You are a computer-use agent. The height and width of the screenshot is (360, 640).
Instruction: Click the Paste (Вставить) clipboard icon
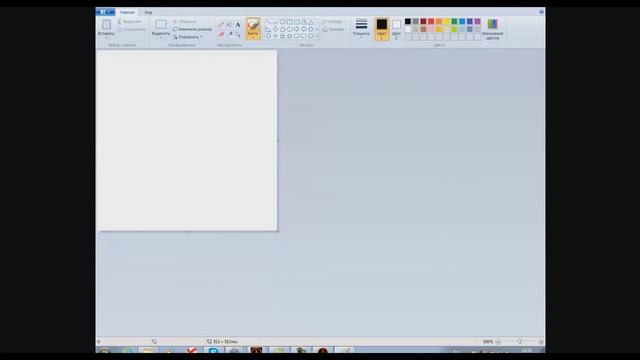pyautogui.click(x=106, y=24)
